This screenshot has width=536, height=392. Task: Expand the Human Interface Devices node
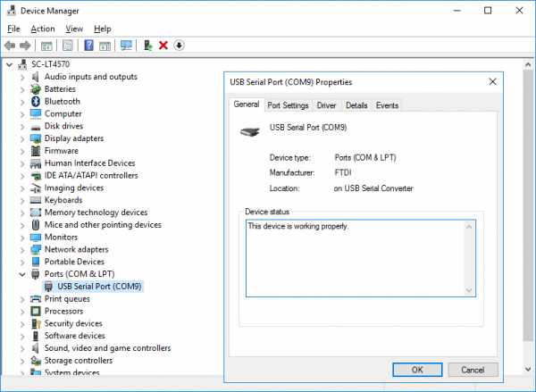click(x=22, y=163)
